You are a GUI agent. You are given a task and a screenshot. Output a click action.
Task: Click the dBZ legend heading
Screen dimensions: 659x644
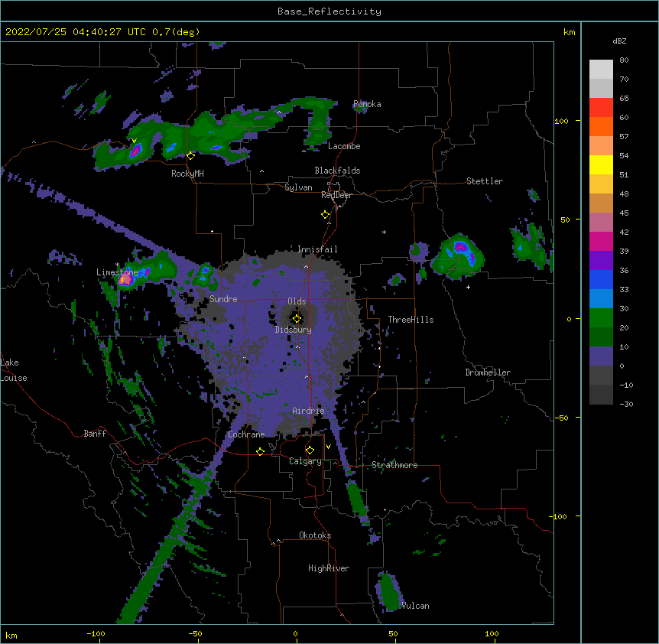(x=619, y=41)
